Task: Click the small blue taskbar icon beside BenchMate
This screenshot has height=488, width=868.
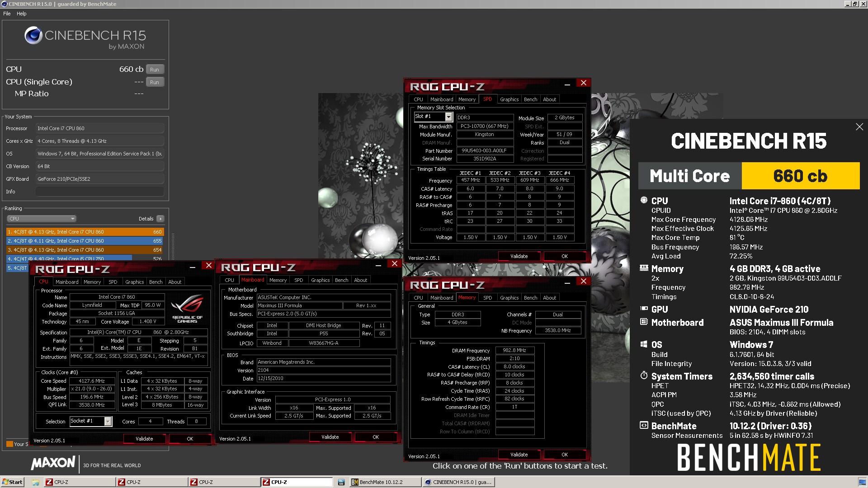Action: click(x=341, y=482)
